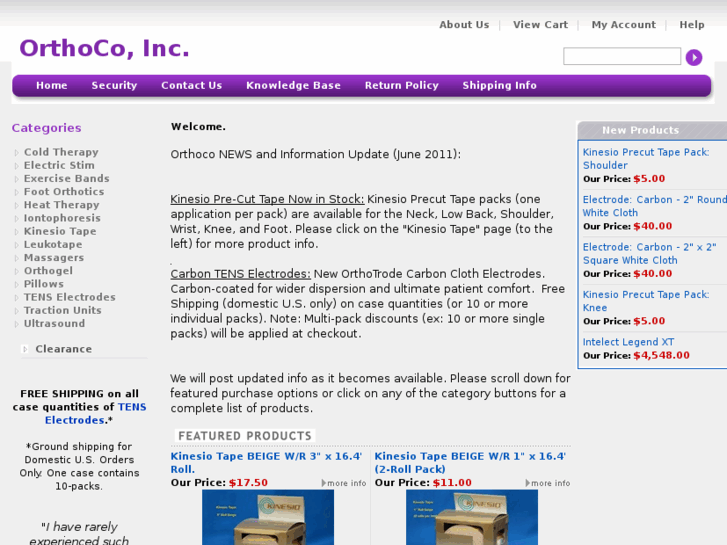Click the New Products panel header

tap(652, 130)
